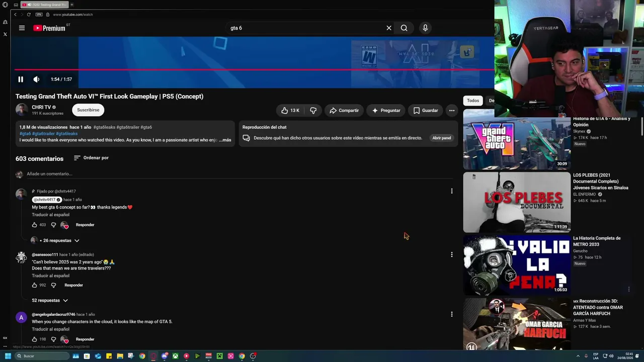This screenshot has width=644, height=362.
Task: Like the pinned 'My best gta 6 concept' comment
Action: tap(35, 225)
